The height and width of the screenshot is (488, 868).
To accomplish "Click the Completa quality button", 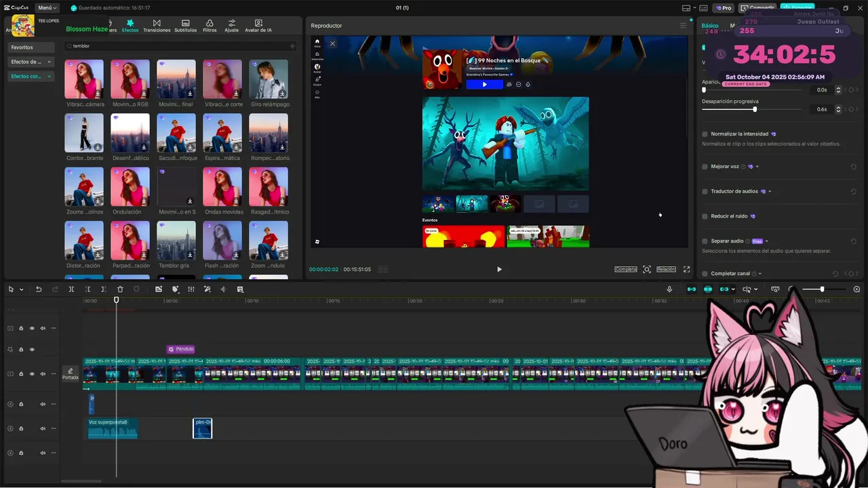I will coord(626,269).
